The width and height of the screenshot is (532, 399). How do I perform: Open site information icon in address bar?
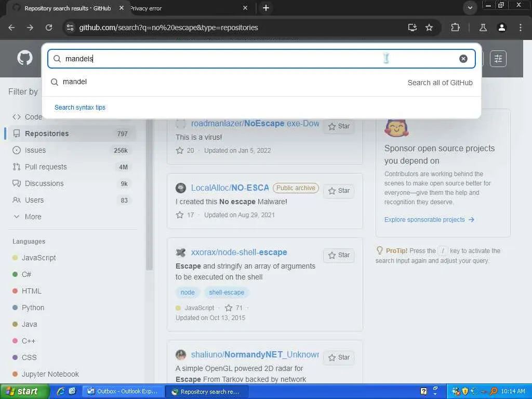pos(70,28)
